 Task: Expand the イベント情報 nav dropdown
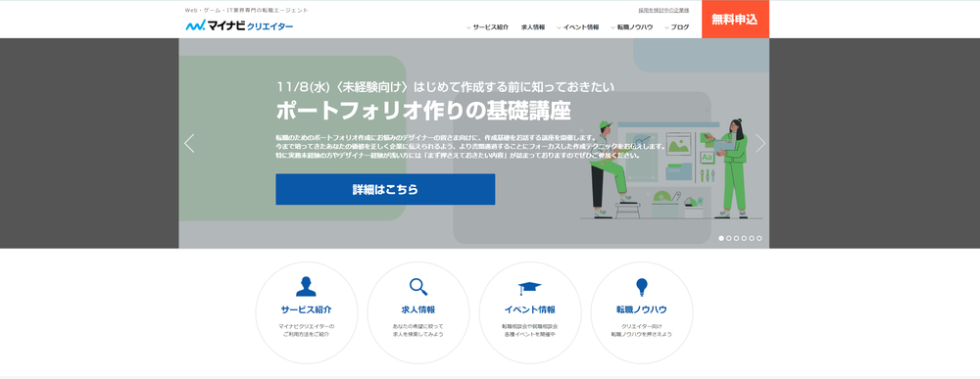click(x=577, y=27)
